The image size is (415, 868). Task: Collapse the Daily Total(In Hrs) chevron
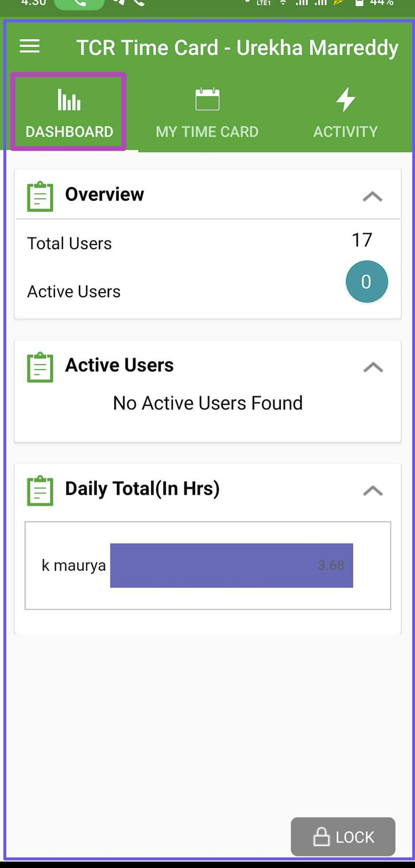click(x=373, y=491)
